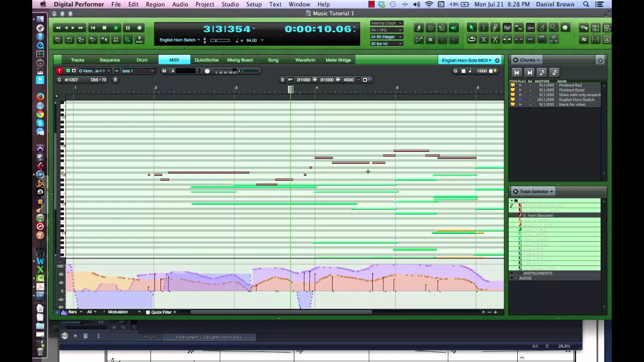
Task: Switch to the Tracks tab
Action: pos(77,60)
